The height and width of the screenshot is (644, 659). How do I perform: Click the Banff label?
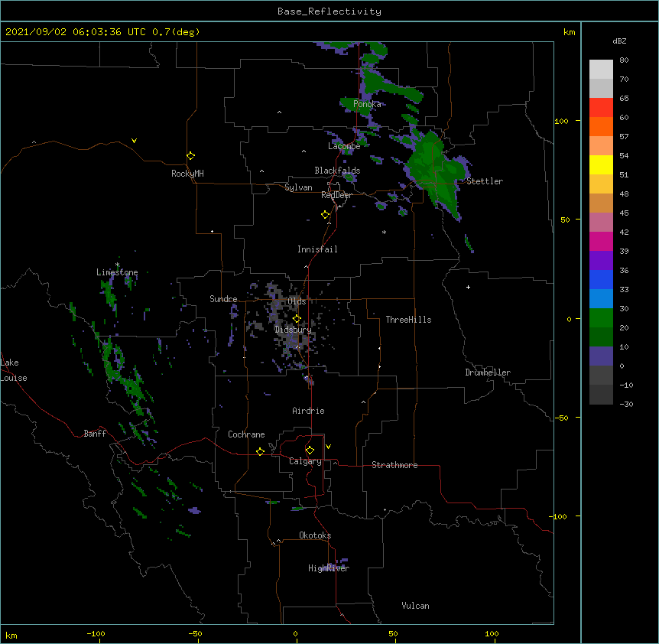pos(95,434)
